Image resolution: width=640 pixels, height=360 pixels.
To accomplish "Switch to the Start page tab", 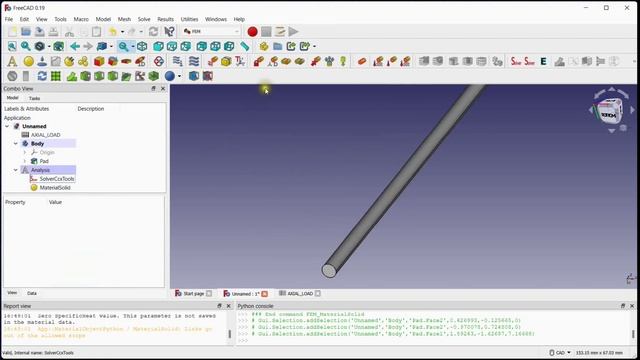I will (193, 293).
